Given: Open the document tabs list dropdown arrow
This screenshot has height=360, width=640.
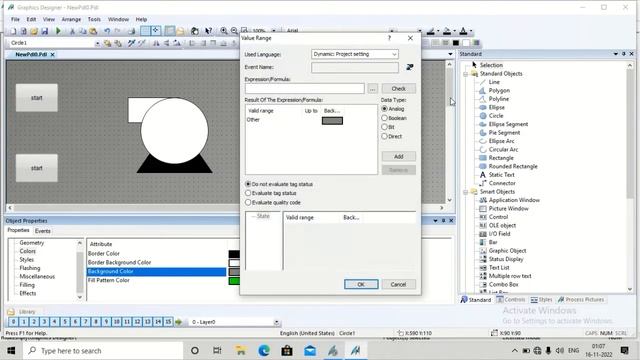Looking at the screenshot, I should coord(450,54).
